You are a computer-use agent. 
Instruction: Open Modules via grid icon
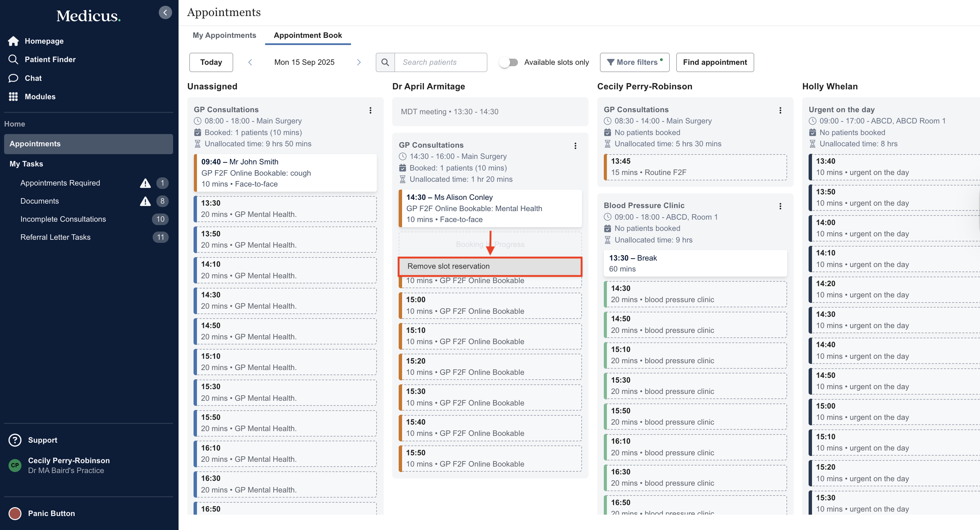[13, 97]
